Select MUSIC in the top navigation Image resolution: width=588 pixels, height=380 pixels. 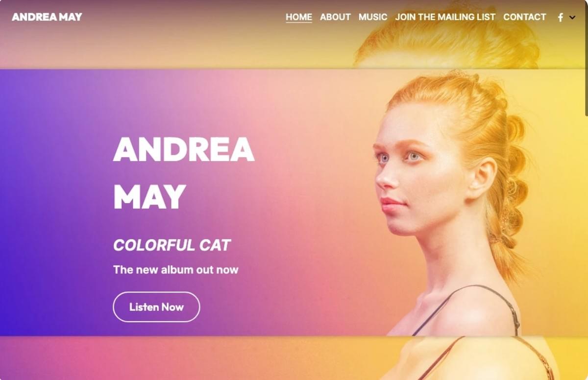373,17
